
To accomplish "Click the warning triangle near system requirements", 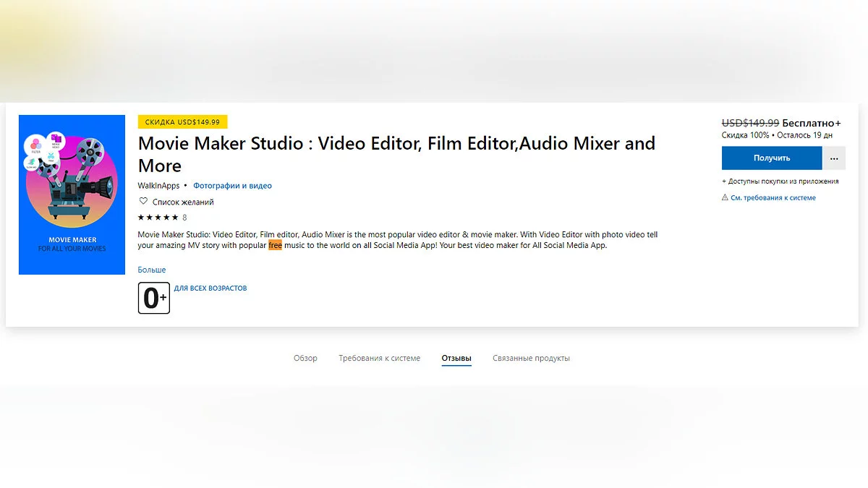I will click(725, 198).
